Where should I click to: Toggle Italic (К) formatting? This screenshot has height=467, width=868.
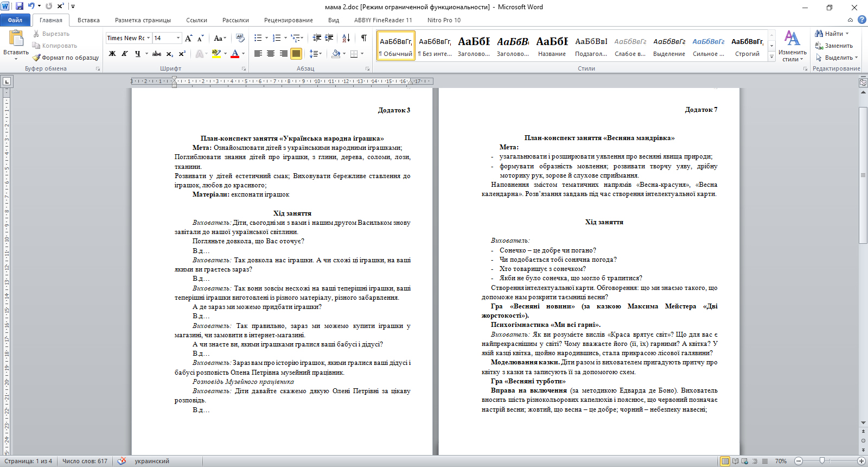[x=125, y=54]
